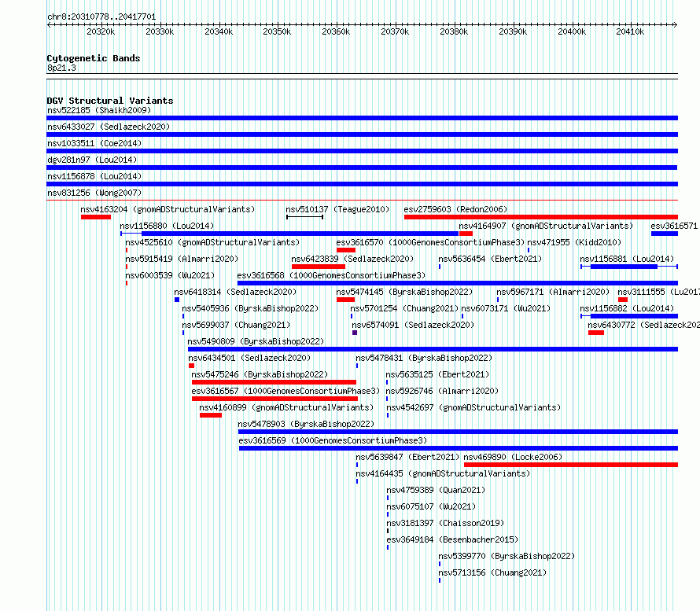The image size is (700, 611).
Task: Select nsv1156878 (Lou2014) label
Action: point(94,176)
